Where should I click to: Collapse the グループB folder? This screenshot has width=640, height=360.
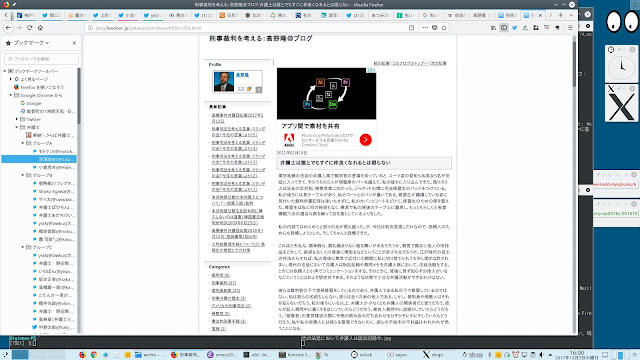[x=23, y=175]
